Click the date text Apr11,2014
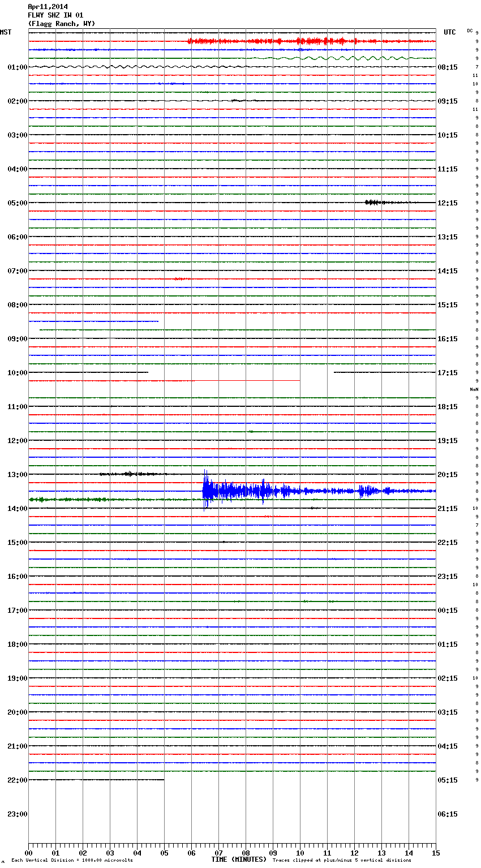The width and height of the screenshot is (481, 868). [x=48, y=7]
